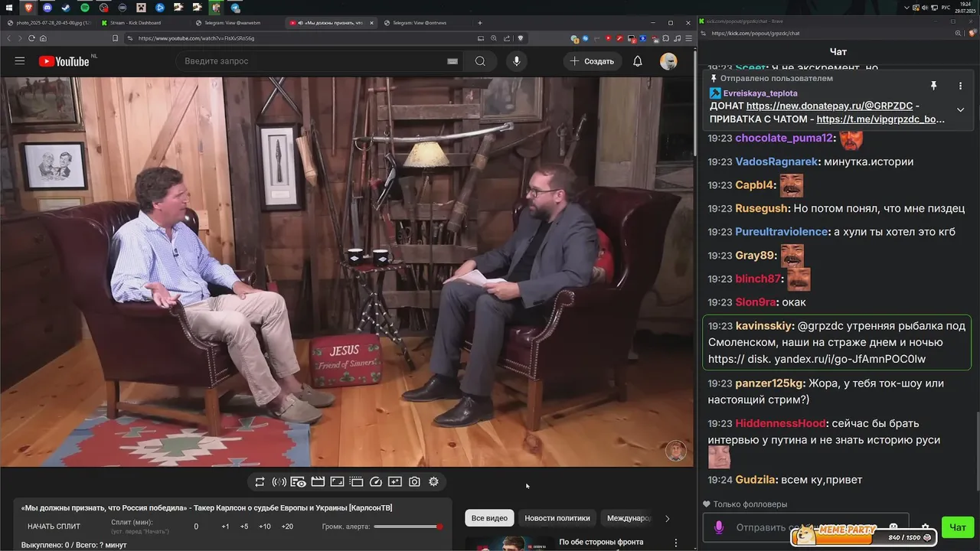Click the YouTube search magnifier button
This screenshot has height=551, width=980.
coord(480,61)
